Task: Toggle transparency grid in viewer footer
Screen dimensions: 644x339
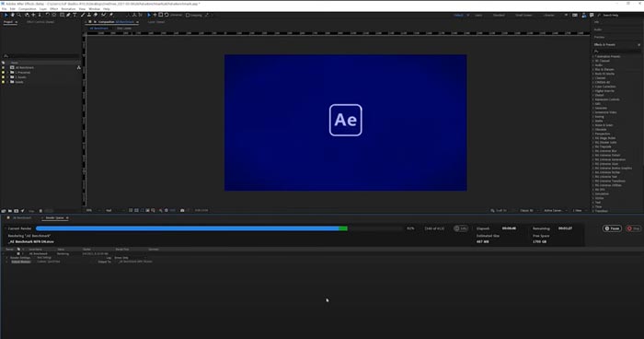Action: click(x=136, y=210)
